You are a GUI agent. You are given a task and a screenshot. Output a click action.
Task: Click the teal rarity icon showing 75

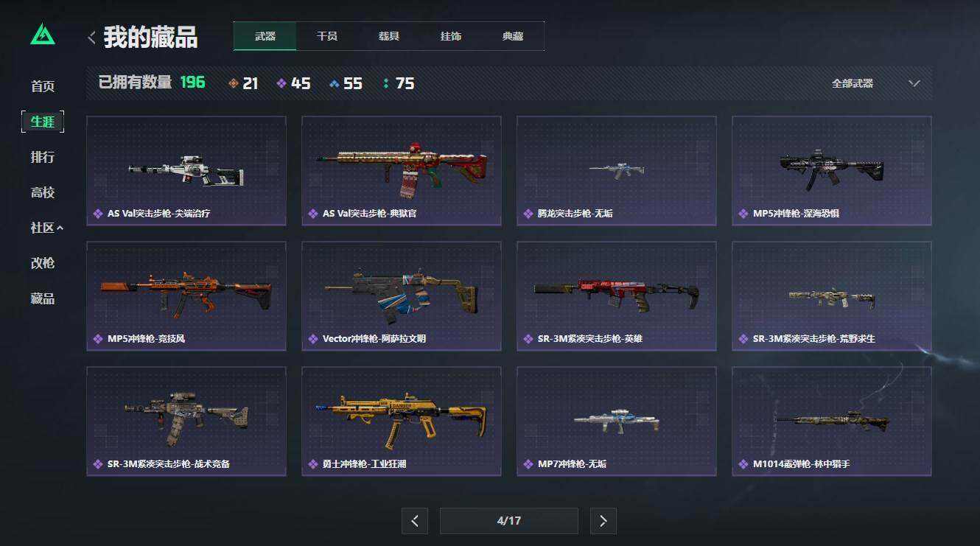click(x=386, y=83)
